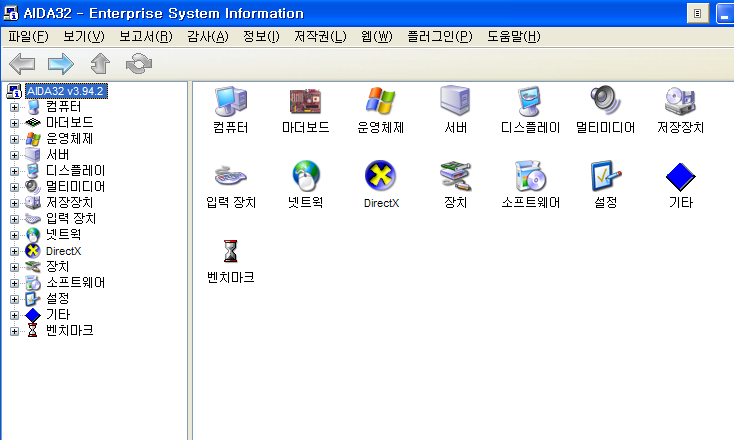The width and height of the screenshot is (734, 440).
Task: Expand the 기타 tree node
Action: 14,315
